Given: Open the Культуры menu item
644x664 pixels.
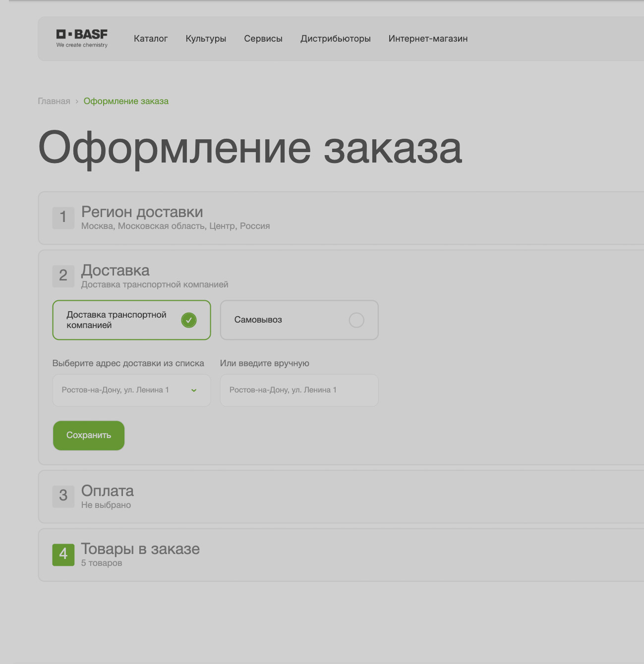Looking at the screenshot, I should click(206, 39).
